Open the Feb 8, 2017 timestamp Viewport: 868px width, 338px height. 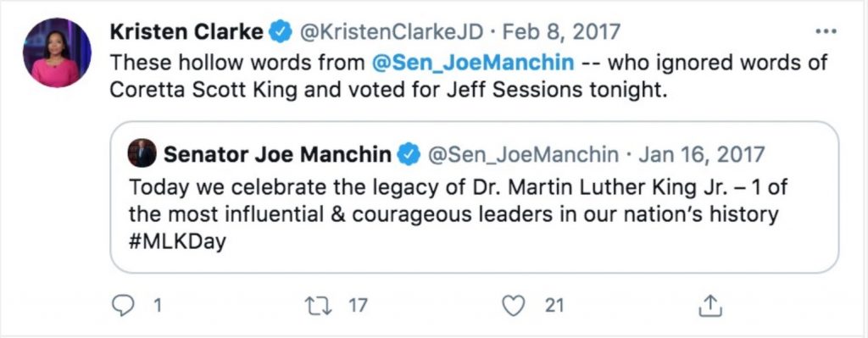click(560, 32)
